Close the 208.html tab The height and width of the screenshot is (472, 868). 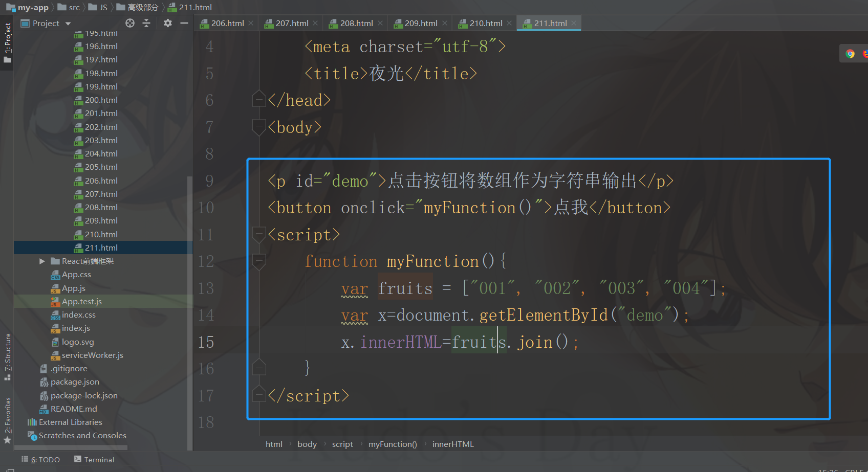(x=380, y=24)
